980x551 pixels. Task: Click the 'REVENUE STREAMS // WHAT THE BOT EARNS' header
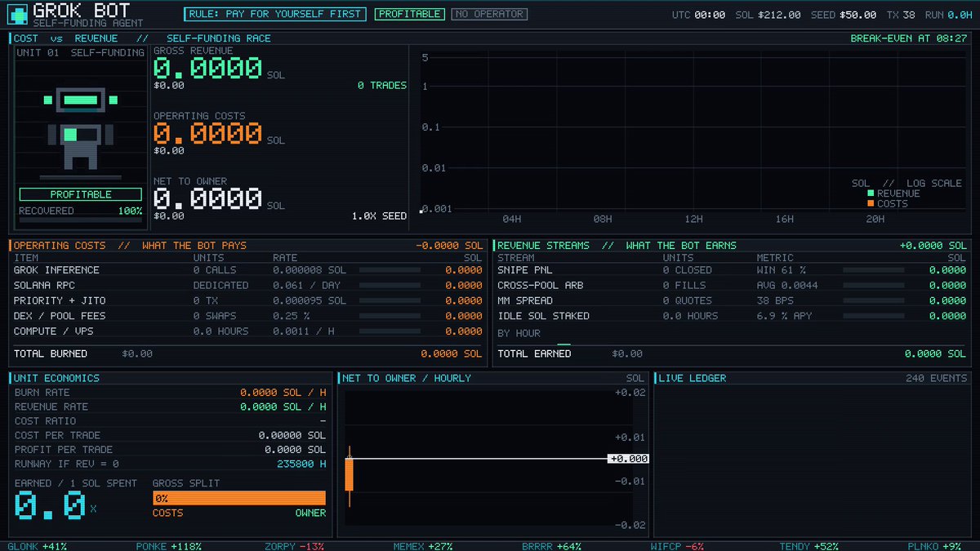click(x=617, y=245)
